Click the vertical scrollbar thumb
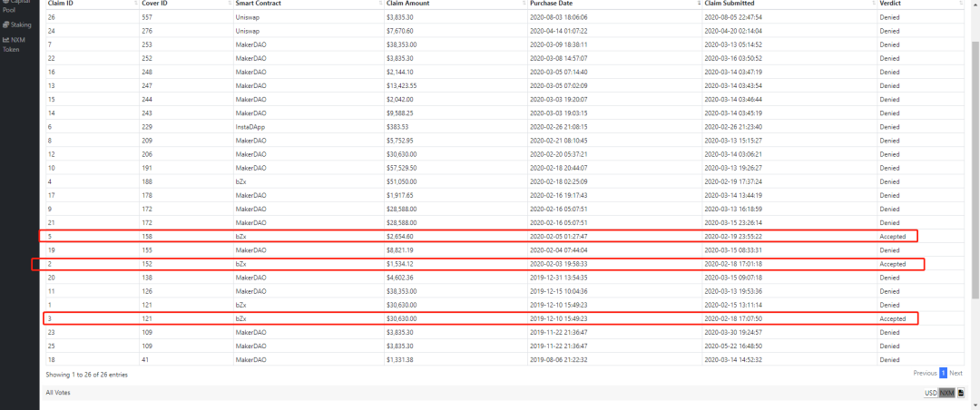The image size is (980, 410). click(x=975, y=170)
